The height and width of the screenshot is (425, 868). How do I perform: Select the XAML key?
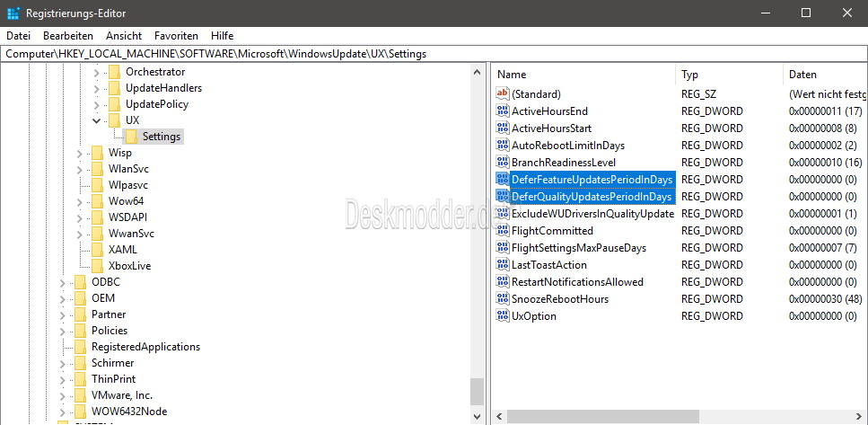123,250
